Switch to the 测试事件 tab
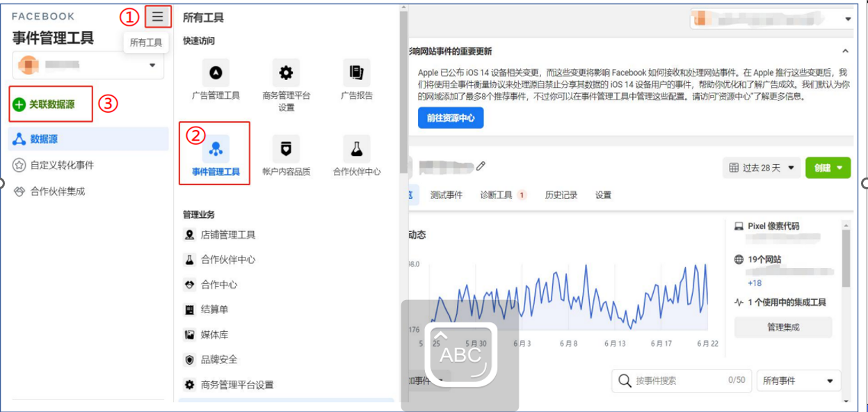 446,195
